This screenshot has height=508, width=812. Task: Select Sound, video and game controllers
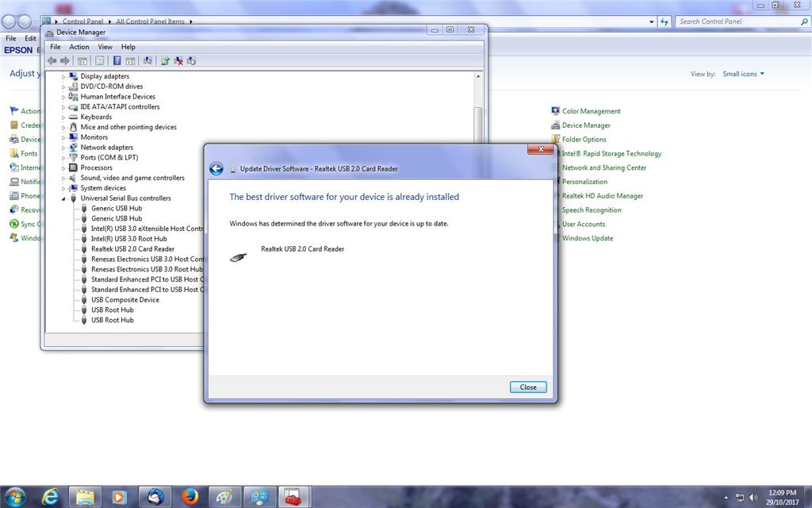132,178
